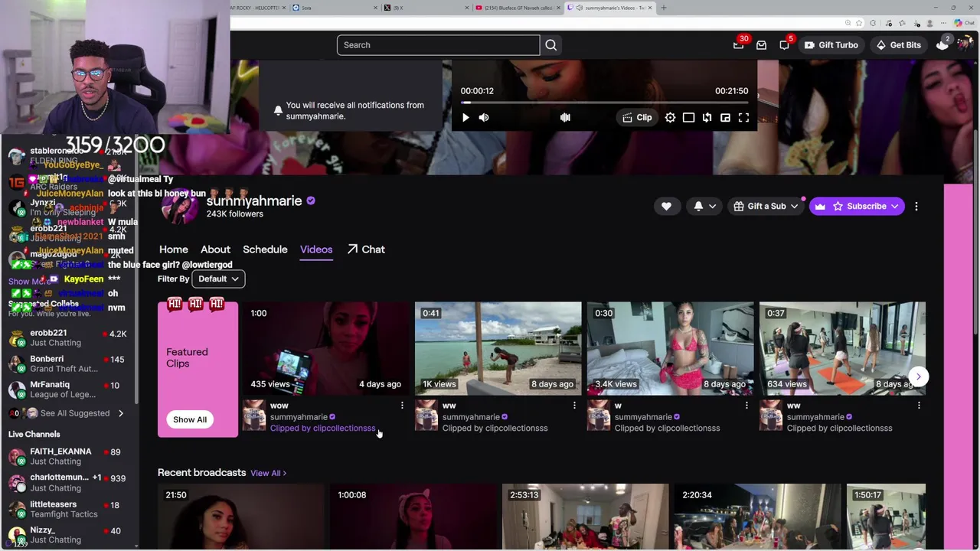Open options menu for w clip

click(x=746, y=406)
